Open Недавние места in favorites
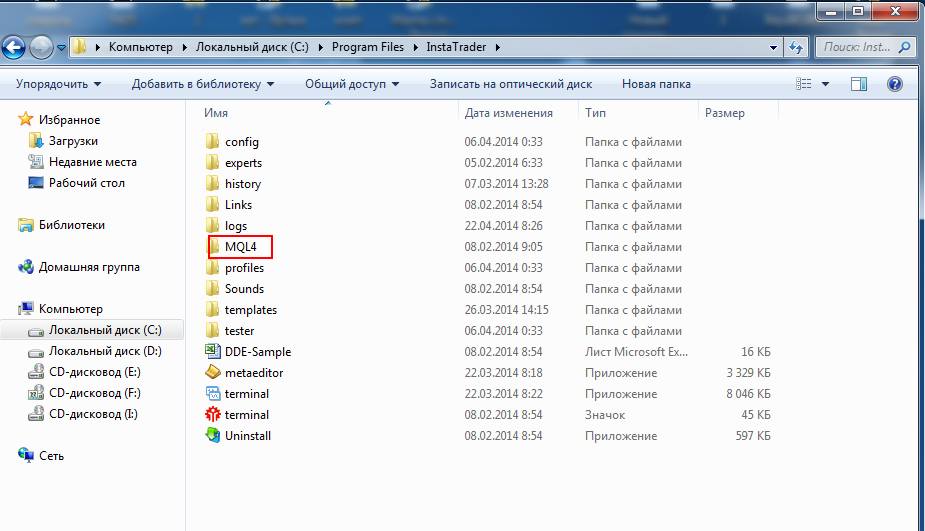This screenshot has width=925, height=531. 93,162
